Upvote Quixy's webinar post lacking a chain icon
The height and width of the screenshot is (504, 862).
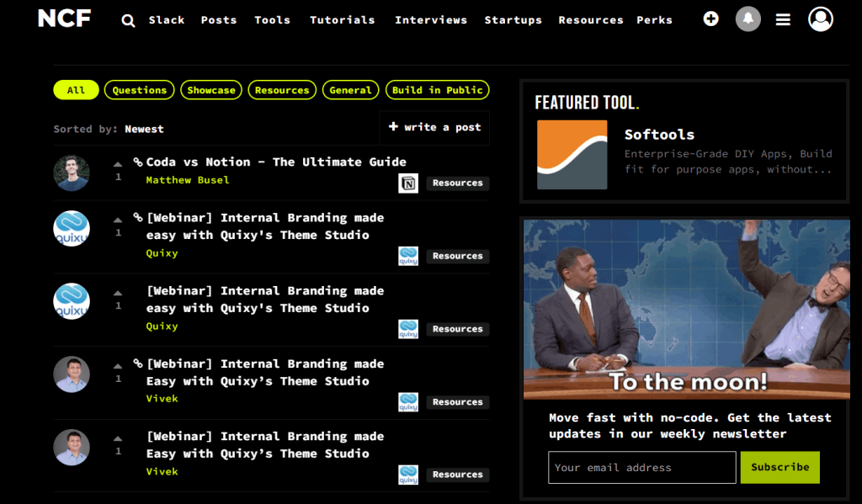(118, 293)
